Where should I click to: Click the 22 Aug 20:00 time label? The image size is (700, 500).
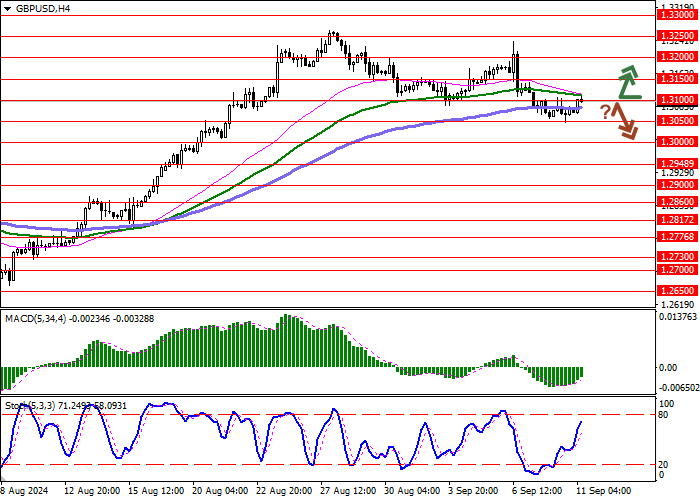284,491
